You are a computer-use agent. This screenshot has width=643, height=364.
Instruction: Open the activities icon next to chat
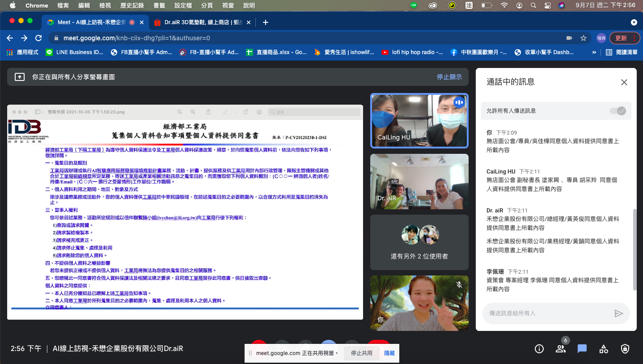(x=603, y=348)
